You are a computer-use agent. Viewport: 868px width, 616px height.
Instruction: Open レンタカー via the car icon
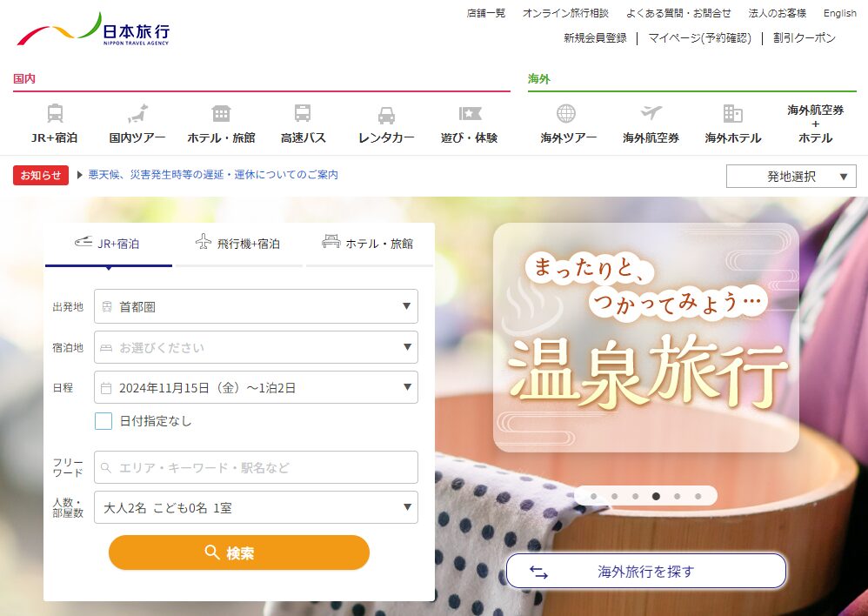click(x=386, y=115)
